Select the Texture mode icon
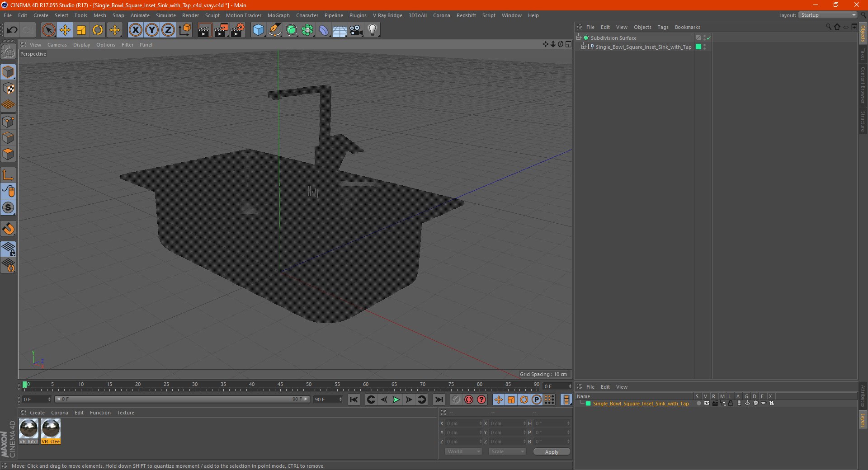Screen dimensions: 868x470 tap(8, 88)
